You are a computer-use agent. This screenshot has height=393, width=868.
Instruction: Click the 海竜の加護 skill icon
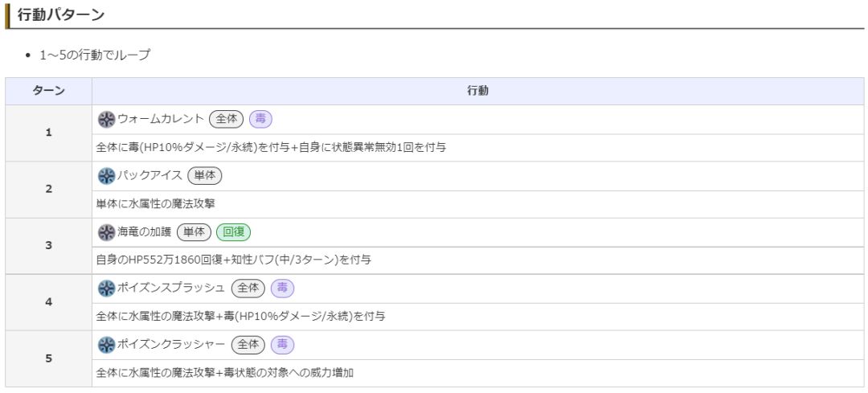[x=106, y=232]
